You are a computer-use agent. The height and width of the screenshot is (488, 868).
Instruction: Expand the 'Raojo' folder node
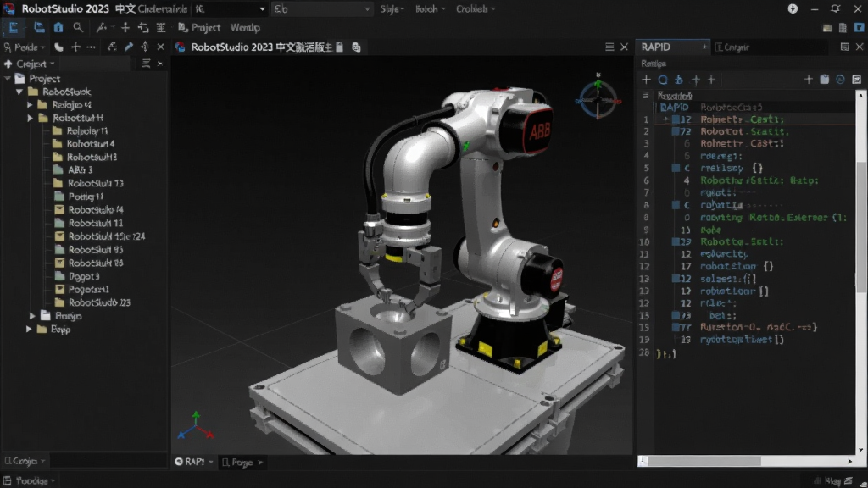click(32, 316)
